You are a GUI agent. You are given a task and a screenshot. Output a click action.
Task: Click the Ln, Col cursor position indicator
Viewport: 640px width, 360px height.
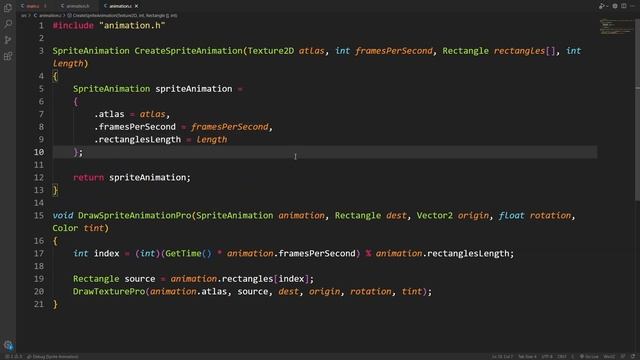[502, 357]
